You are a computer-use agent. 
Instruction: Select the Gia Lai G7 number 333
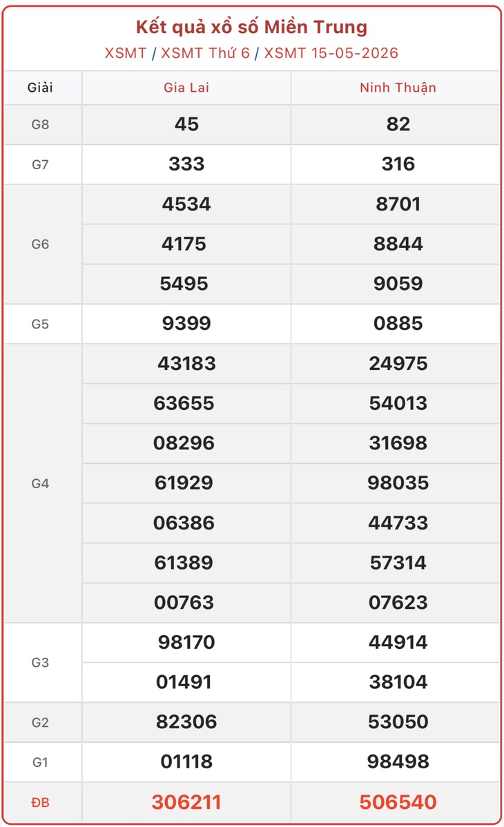(x=186, y=164)
